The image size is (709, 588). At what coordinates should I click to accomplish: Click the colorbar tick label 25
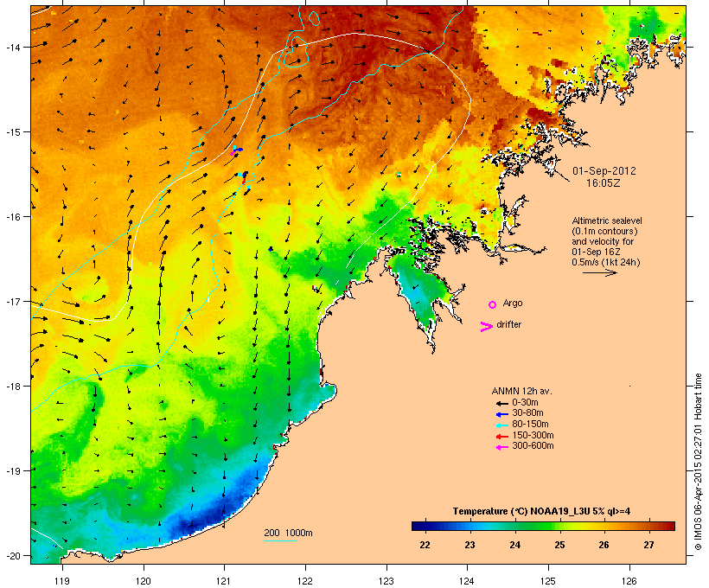point(559,545)
